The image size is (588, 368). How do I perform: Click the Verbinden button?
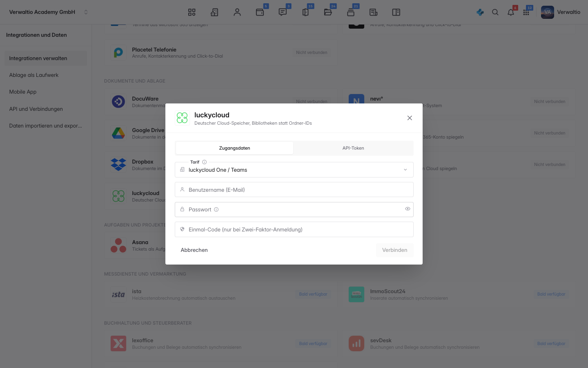pyautogui.click(x=394, y=250)
